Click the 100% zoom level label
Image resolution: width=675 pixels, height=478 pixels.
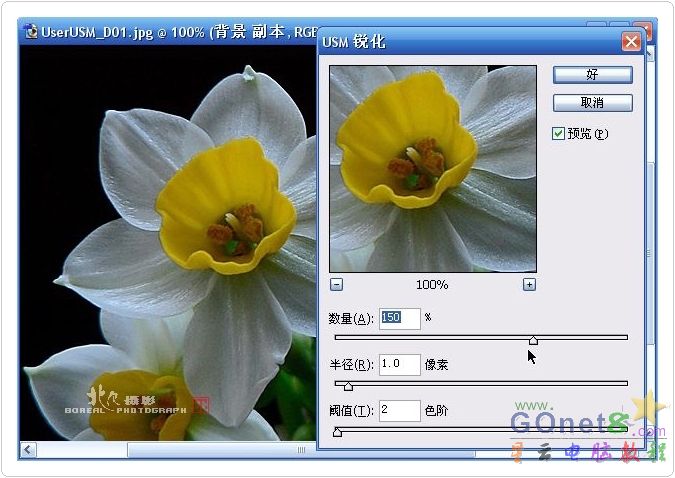(x=432, y=285)
